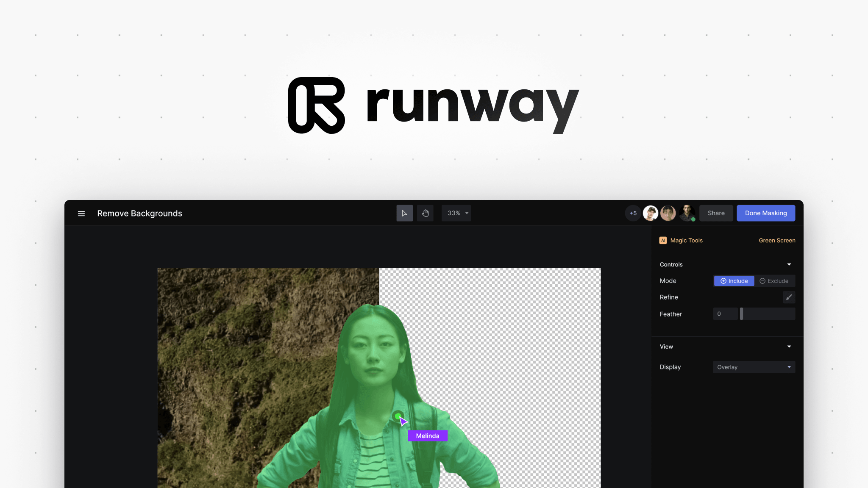Screen dimensions: 868x488
Task: Open the 33% zoom dropdown
Action: [456, 213]
